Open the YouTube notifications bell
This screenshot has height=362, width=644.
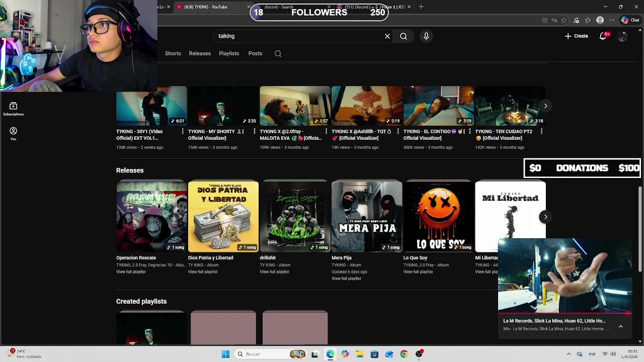click(603, 36)
